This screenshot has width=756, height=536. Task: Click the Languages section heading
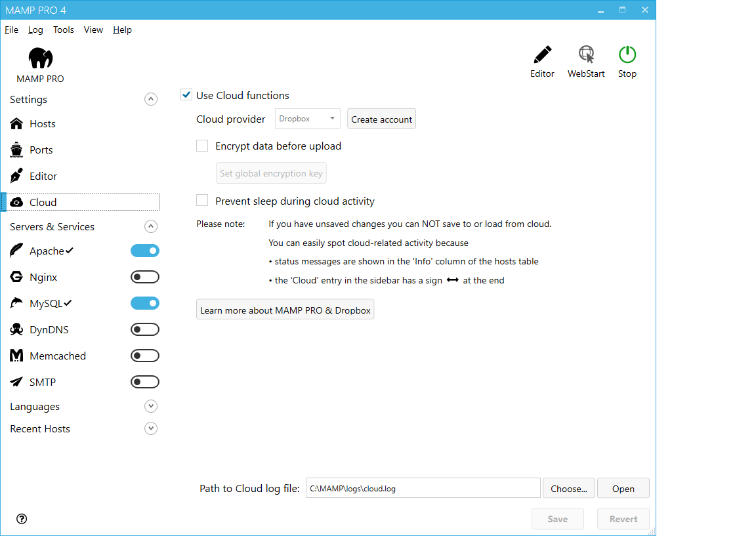[35, 406]
